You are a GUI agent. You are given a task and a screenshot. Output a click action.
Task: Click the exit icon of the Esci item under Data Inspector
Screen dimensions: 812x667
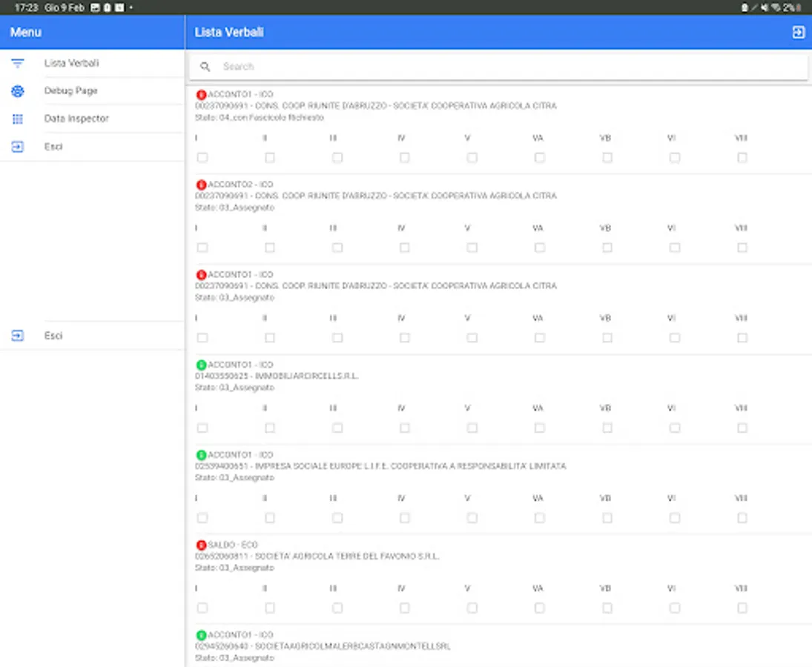point(18,147)
